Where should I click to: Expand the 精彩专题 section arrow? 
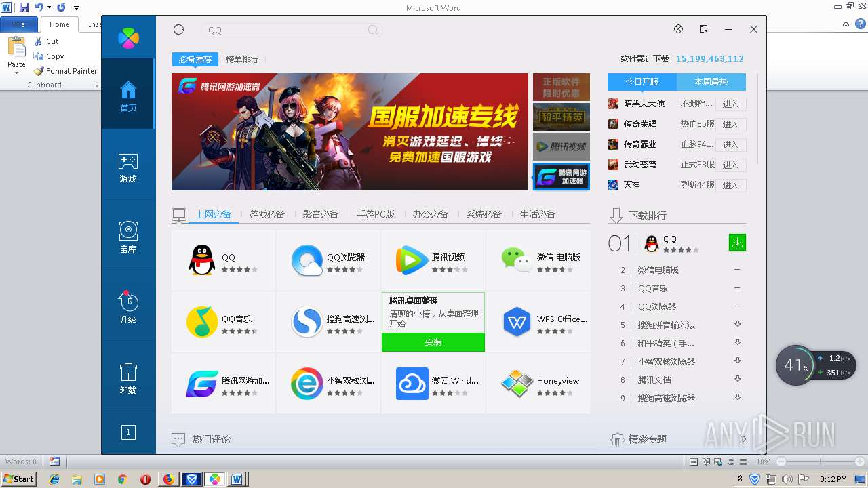click(x=743, y=439)
